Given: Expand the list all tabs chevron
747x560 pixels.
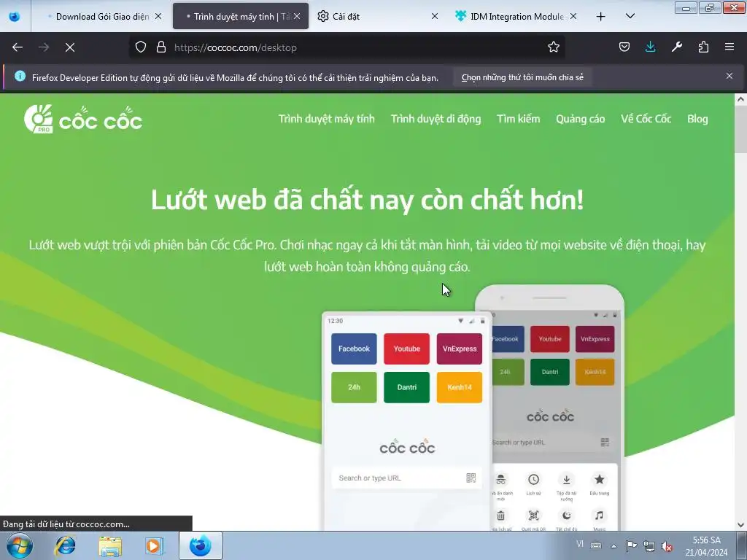Looking at the screenshot, I should [630, 16].
